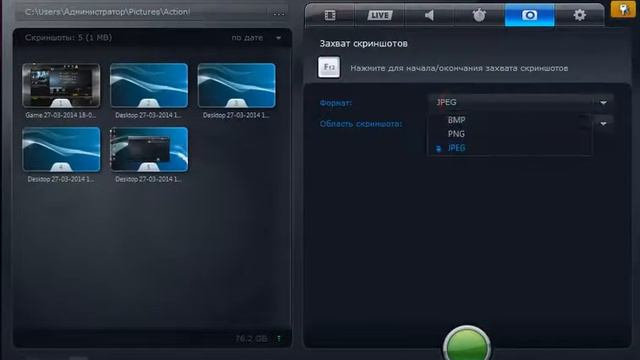Viewport: 640px width, 360px height.
Task: Click the green capture start button
Action: tap(467, 344)
